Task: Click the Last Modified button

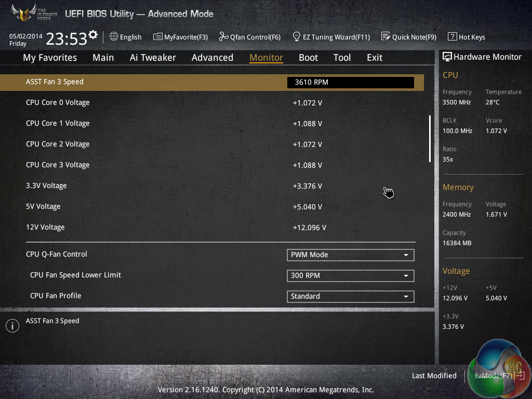Action: pos(434,376)
